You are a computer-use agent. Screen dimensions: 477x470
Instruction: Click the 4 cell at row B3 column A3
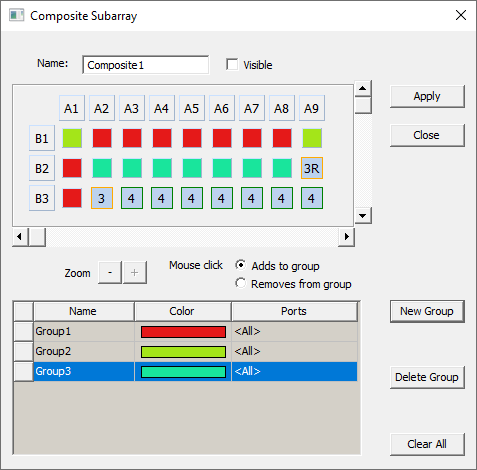(x=132, y=198)
